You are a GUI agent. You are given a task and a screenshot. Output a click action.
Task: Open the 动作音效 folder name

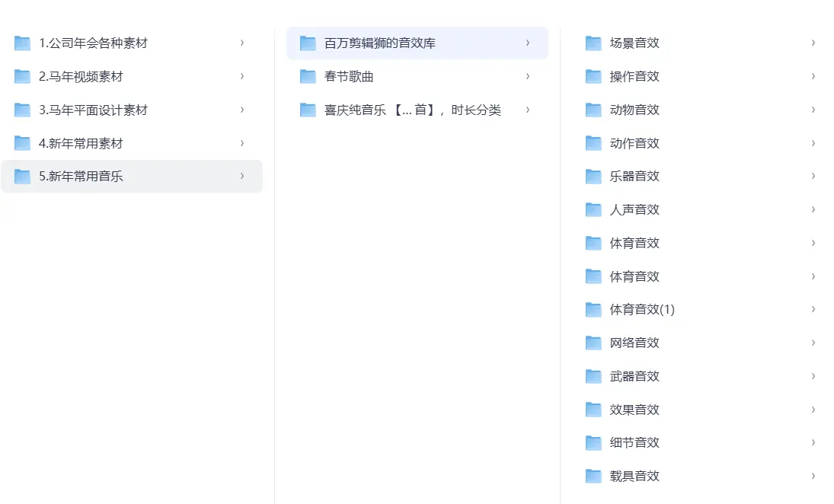pos(634,143)
